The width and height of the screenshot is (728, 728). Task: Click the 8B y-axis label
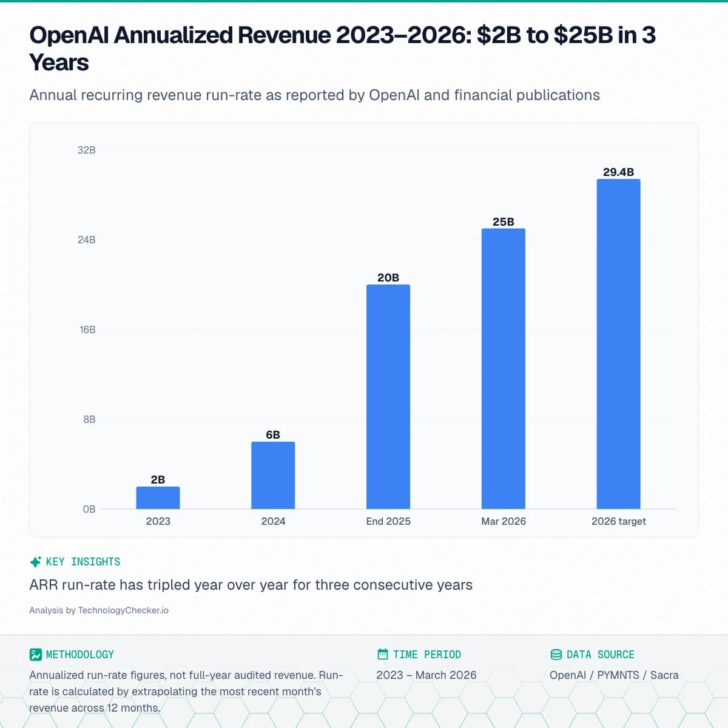[x=89, y=419]
